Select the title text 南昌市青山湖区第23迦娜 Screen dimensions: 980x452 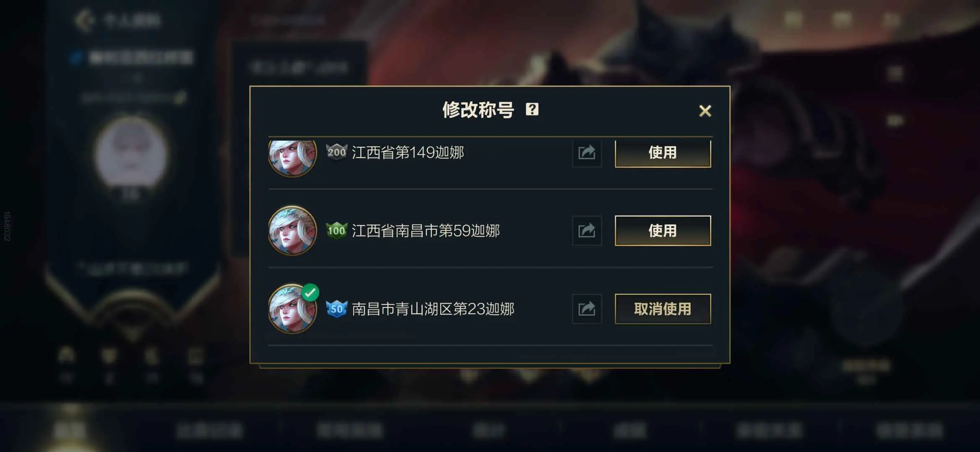point(433,309)
